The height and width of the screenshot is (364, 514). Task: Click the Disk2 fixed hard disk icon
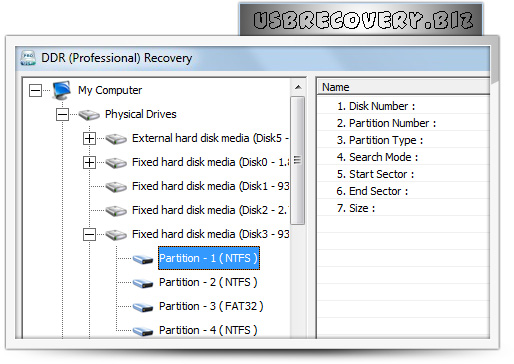(116, 211)
